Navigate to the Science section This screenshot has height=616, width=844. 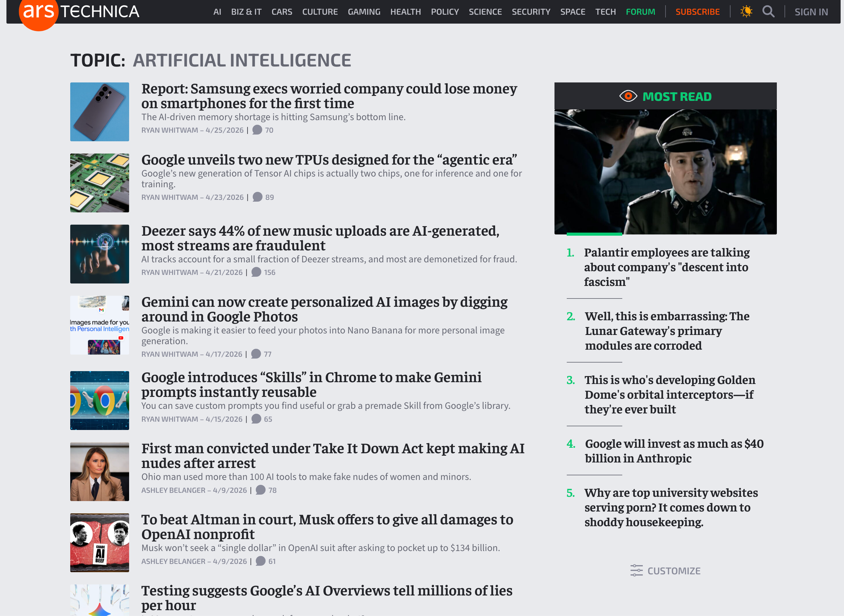click(485, 12)
